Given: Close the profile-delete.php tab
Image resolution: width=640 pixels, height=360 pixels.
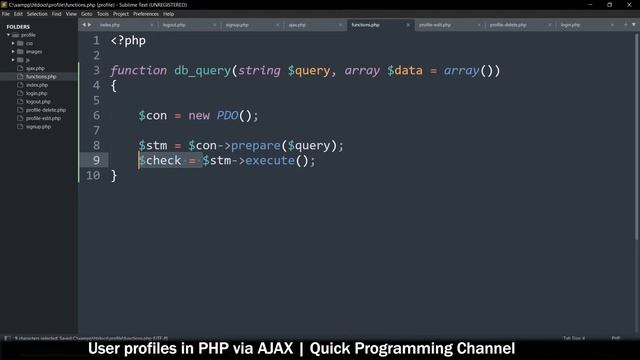Looking at the screenshot, I should 549,25.
